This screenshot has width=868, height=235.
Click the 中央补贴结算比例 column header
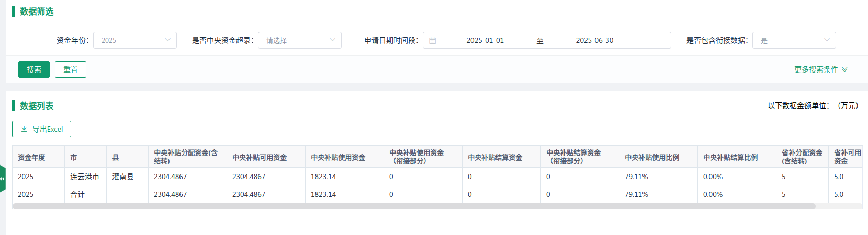[x=730, y=157]
